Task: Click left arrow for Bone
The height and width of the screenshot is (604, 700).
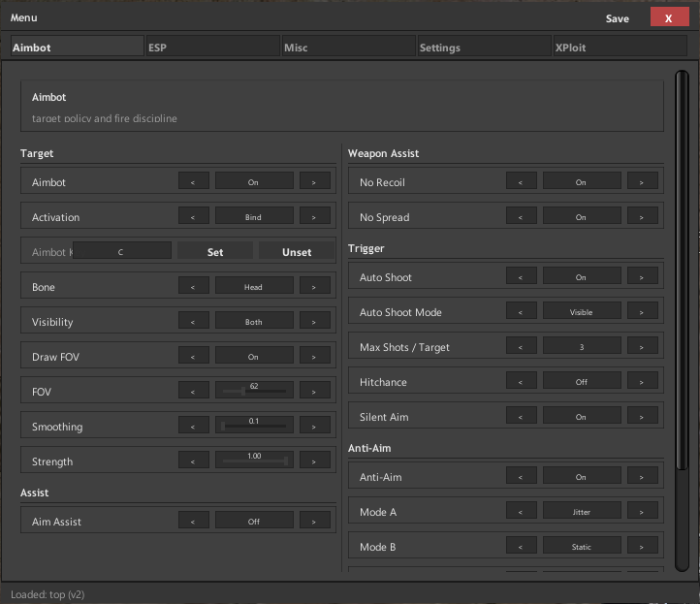Action: coord(193,286)
